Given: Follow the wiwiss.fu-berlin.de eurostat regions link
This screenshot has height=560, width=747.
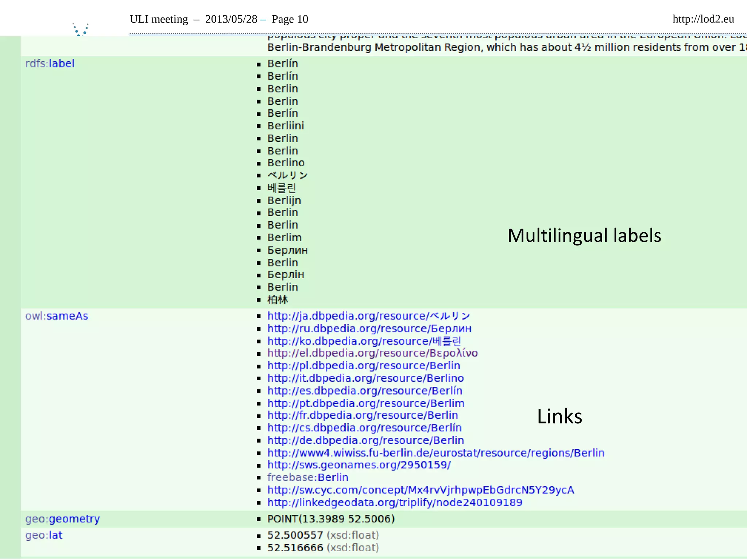Looking at the screenshot, I should [x=436, y=453].
